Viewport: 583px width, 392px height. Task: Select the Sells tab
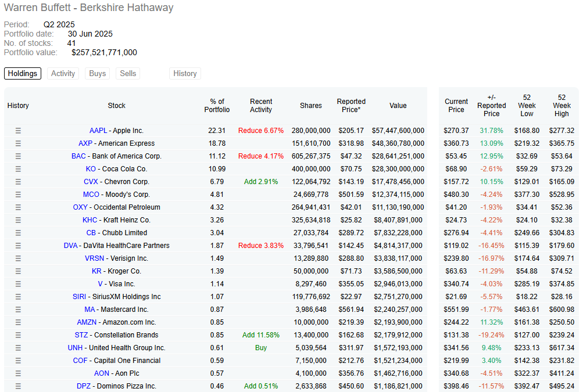128,74
